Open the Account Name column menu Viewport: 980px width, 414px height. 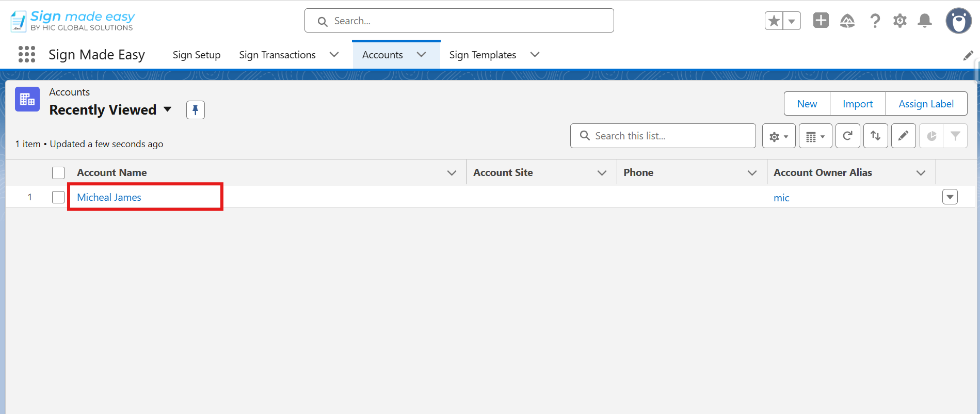point(452,173)
